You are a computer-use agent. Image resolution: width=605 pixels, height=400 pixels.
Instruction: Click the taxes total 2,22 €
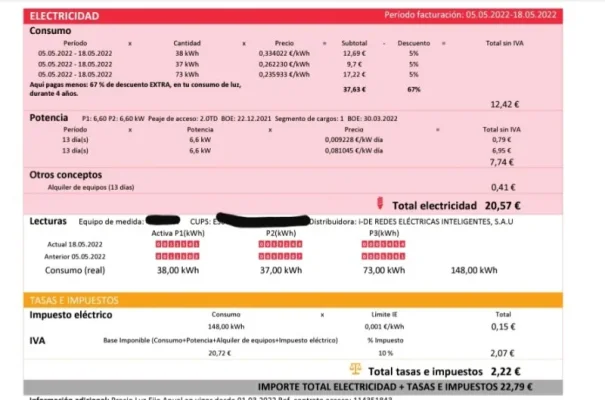(505, 372)
